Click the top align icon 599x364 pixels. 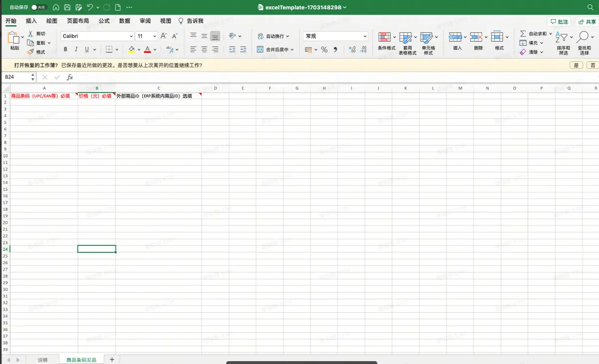[x=194, y=36]
